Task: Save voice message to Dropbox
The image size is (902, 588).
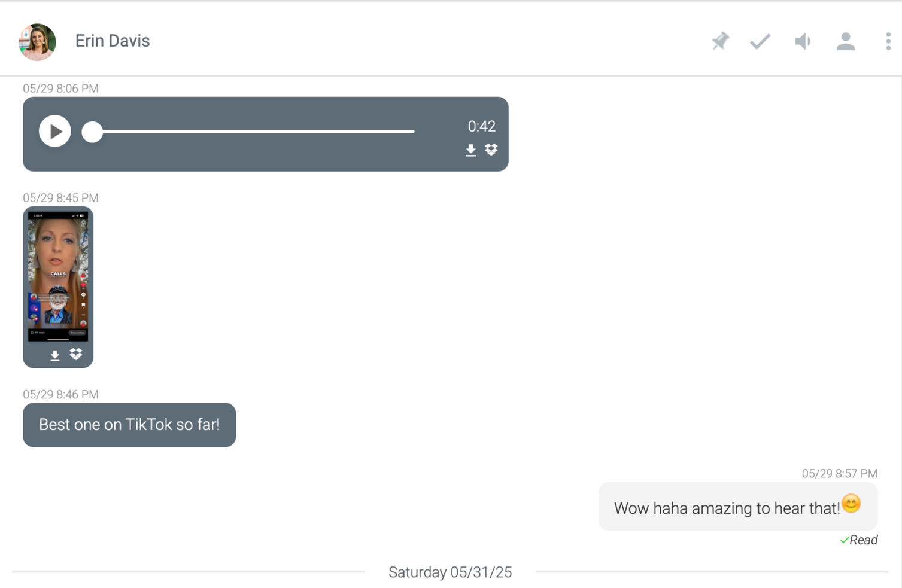Action: pyautogui.click(x=491, y=150)
